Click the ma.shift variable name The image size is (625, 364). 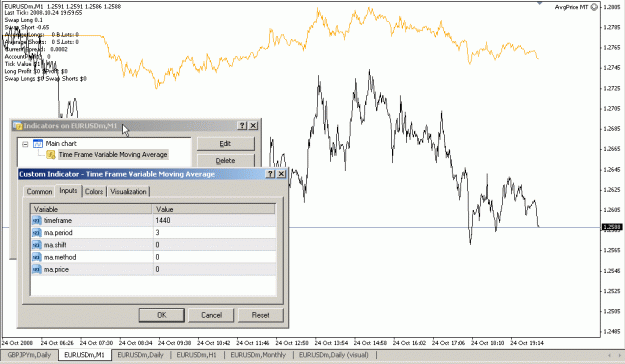click(55, 245)
